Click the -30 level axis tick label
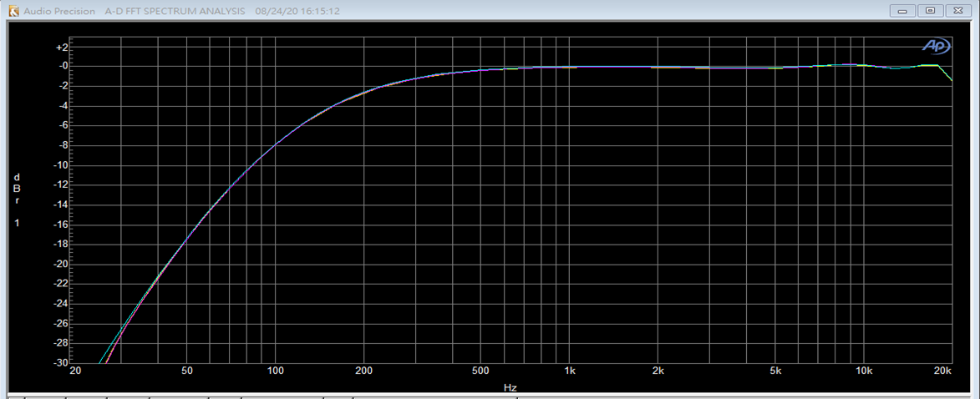 point(59,363)
